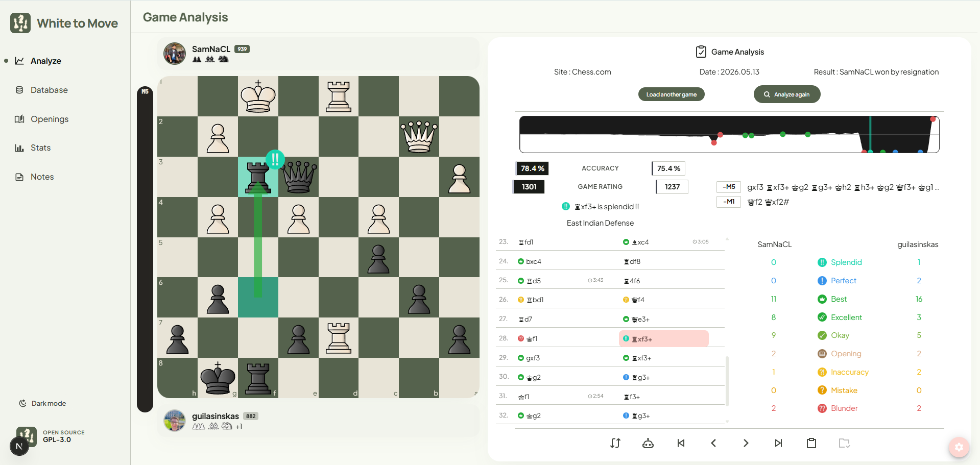This screenshot has height=465, width=980.
Task: Jump to the first move
Action: coord(681,443)
